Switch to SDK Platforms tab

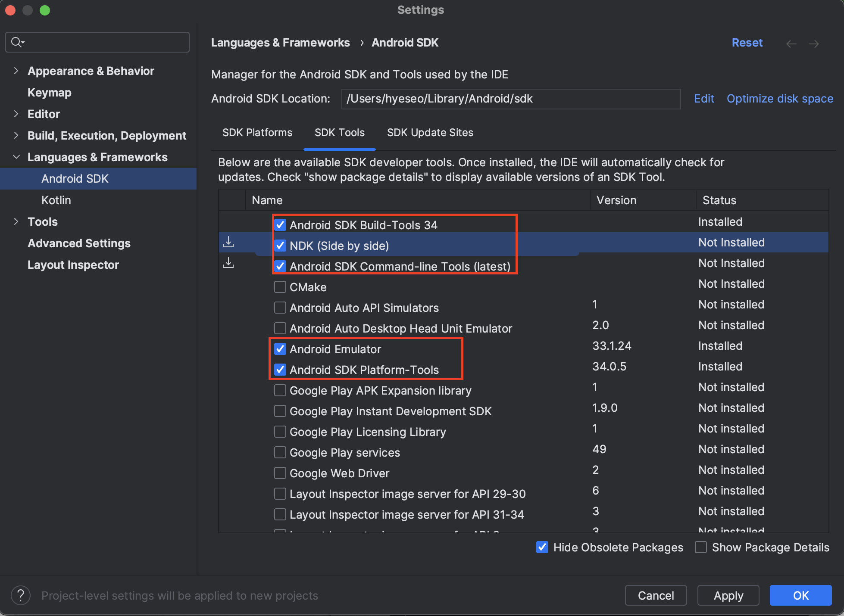tap(257, 132)
